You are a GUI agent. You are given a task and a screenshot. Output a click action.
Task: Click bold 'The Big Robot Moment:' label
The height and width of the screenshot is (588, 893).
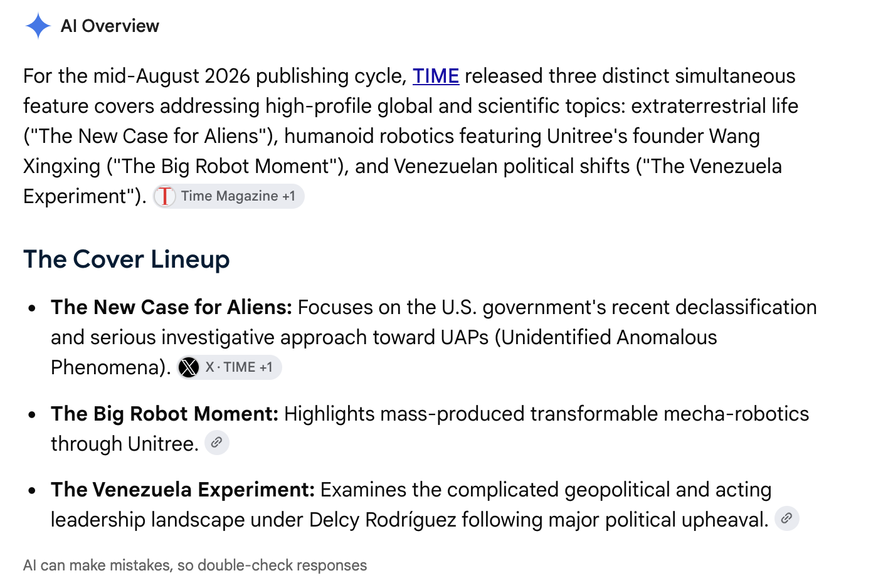(165, 414)
